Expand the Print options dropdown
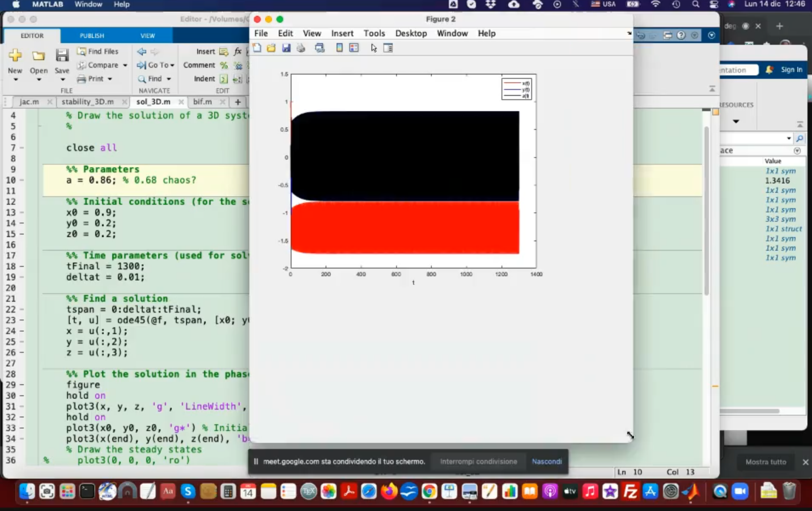 click(110, 79)
